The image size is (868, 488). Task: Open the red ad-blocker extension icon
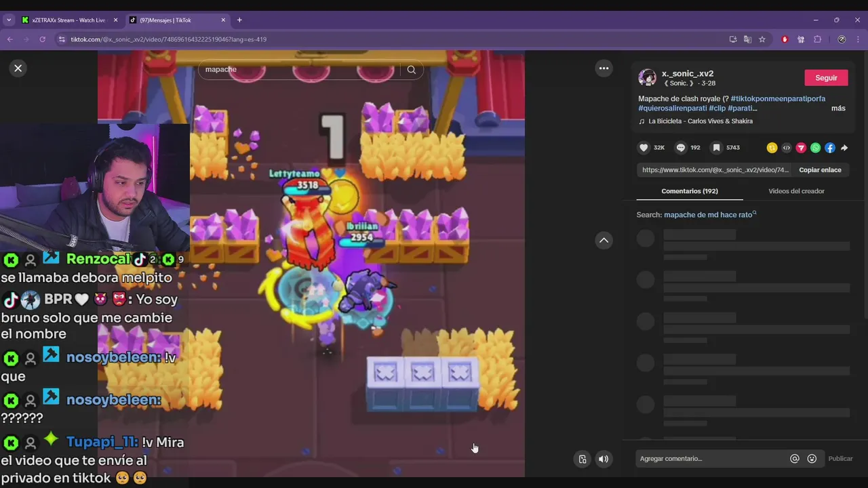785,39
